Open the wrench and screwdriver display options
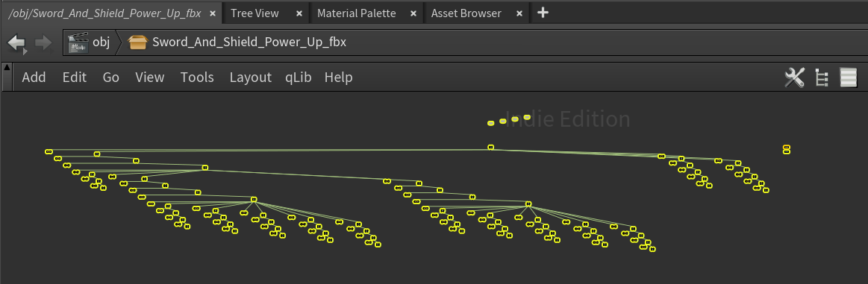This screenshot has width=868, height=284. [x=794, y=78]
